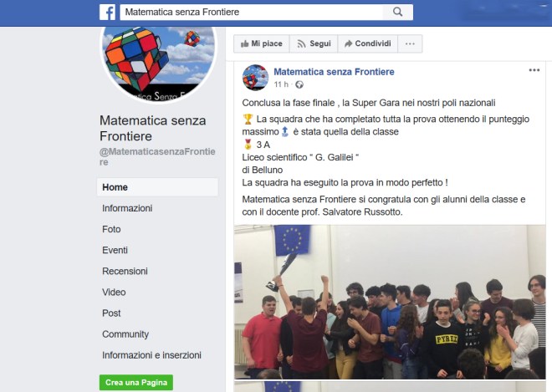552x392 pixels.
Task: Open the celebrating students photo
Action: pyautogui.click(x=390, y=303)
